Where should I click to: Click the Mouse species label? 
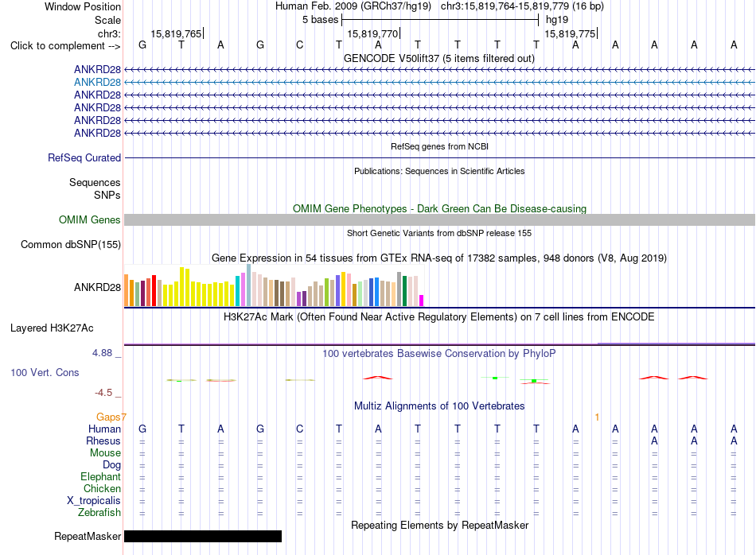coord(105,453)
